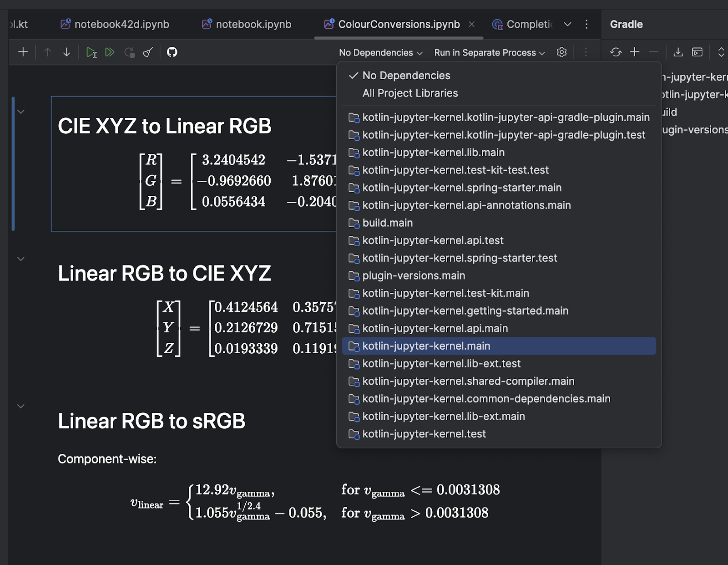Select highlighted kotlin-jupyter-kernel.main module
Image resolution: width=728 pixels, height=565 pixels.
tap(499, 346)
